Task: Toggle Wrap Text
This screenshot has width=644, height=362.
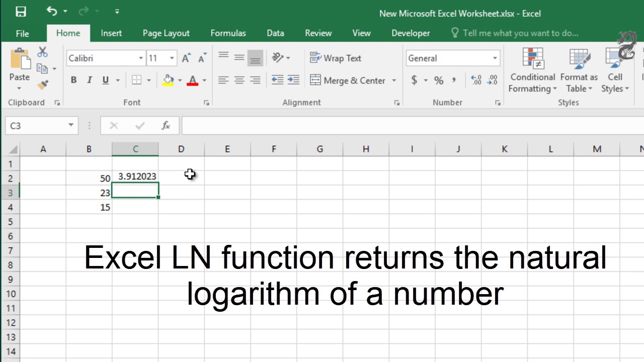Action: pos(336,58)
